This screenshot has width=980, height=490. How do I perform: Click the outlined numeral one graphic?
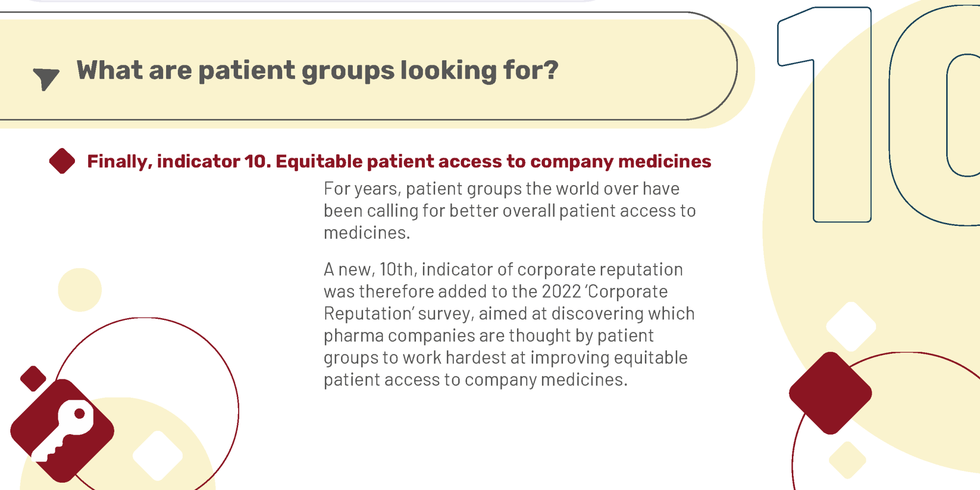coord(825,115)
